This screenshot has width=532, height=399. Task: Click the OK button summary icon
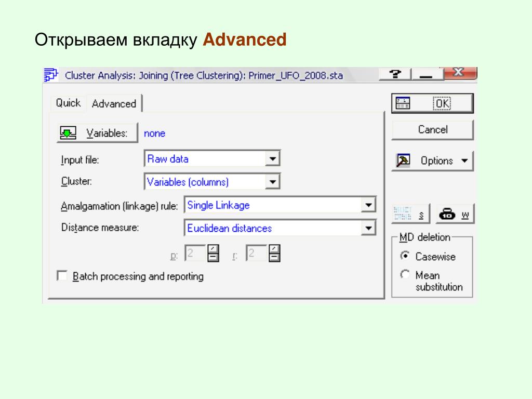pyautogui.click(x=403, y=103)
